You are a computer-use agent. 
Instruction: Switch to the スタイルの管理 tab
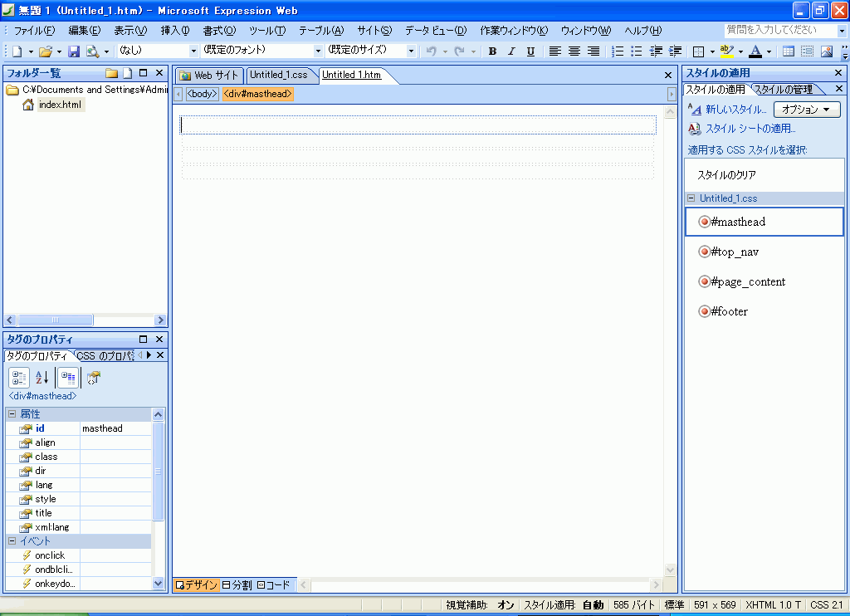coord(784,90)
